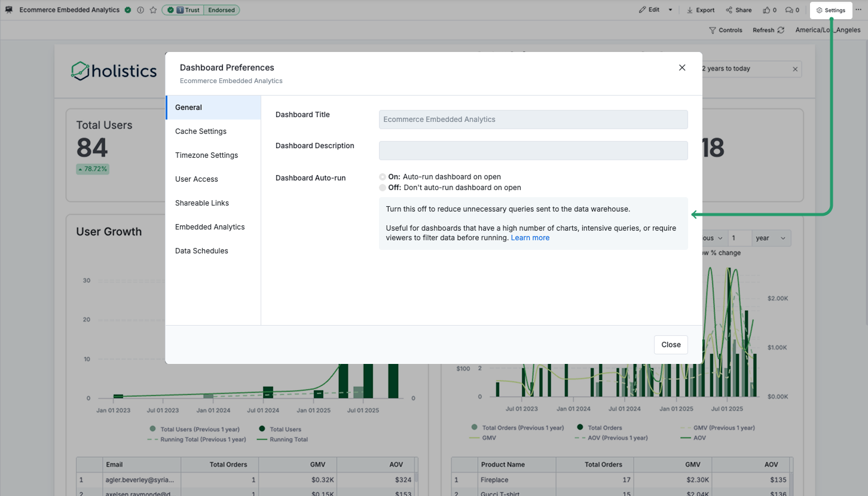Click the star icon to favorite the dashboard
The width and height of the screenshot is (868, 496).
153,10
